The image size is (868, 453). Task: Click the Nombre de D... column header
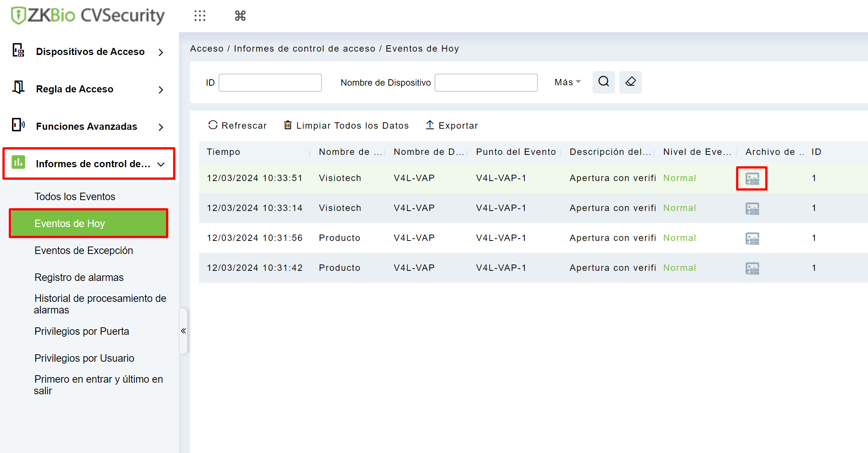429,152
